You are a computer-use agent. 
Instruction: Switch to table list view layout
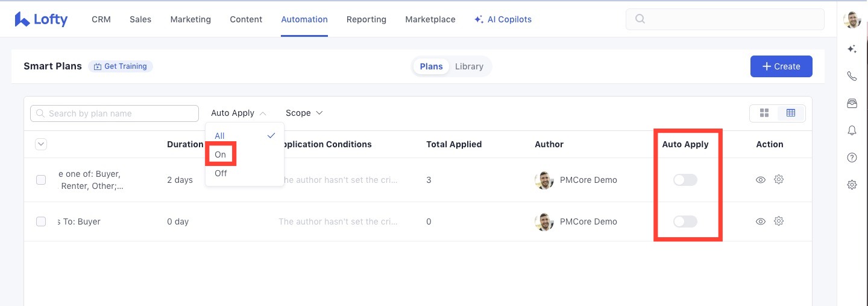coord(791,113)
